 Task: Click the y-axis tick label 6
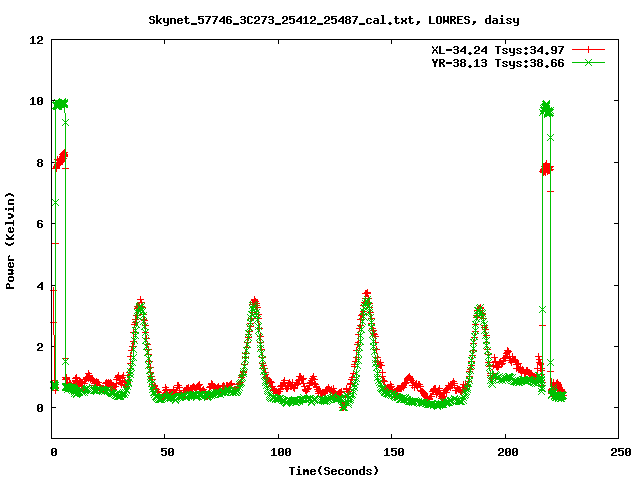[x=40, y=224]
